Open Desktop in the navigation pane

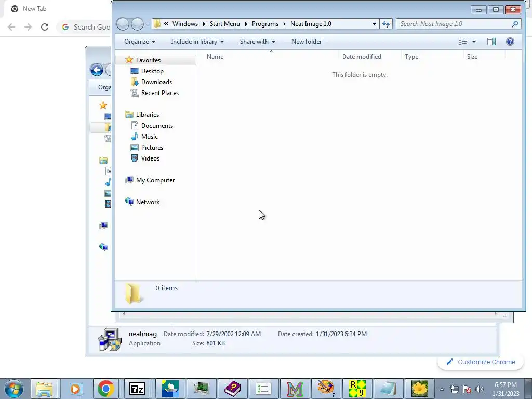(152, 71)
